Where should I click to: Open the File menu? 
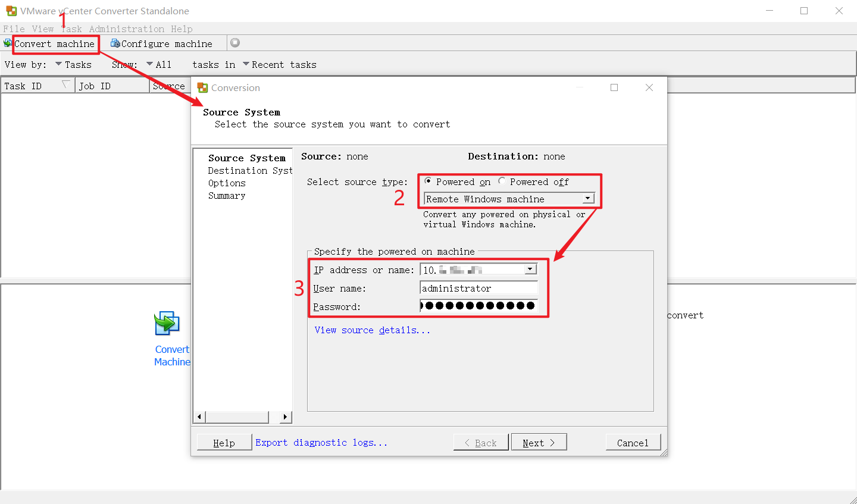14,29
